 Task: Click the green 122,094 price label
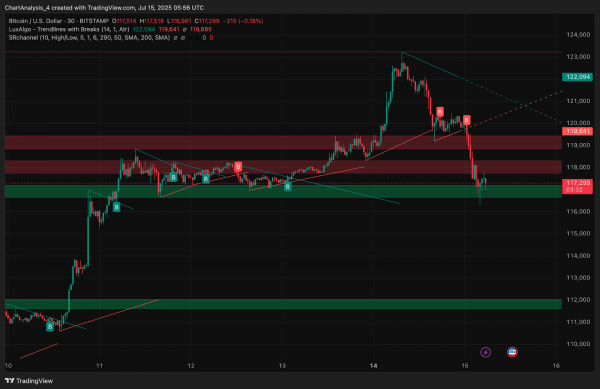coord(577,77)
